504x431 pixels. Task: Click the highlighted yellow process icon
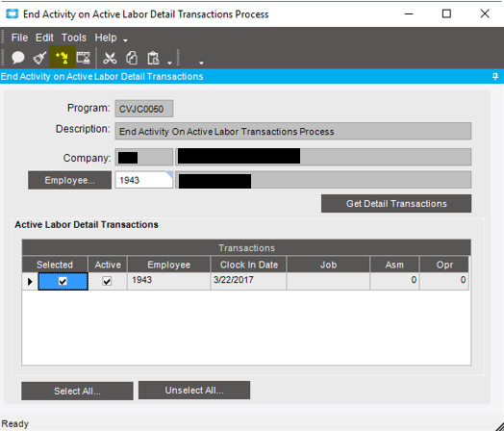(62, 58)
